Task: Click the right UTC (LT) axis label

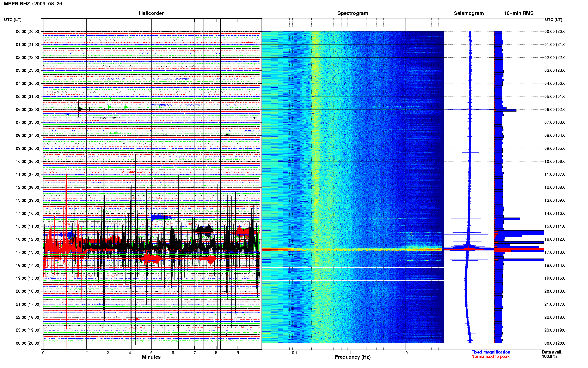Action: click(x=553, y=20)
